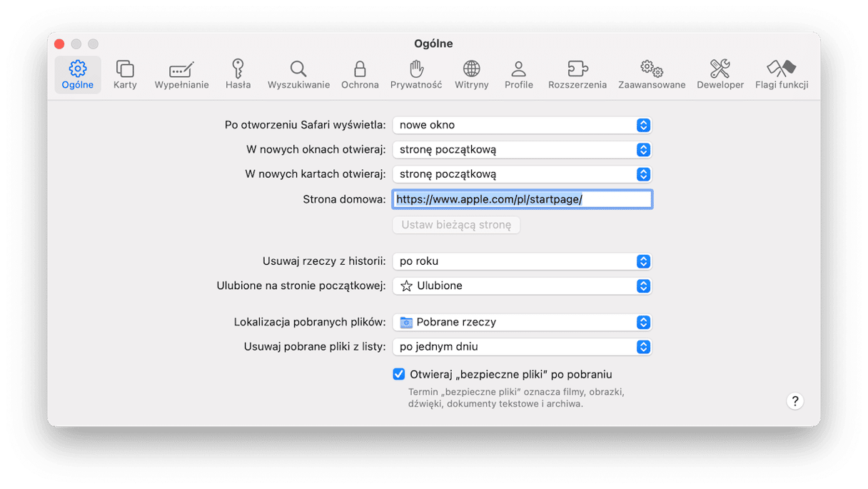Open Wypełnianie autofill settings icon
Viewport: 868px width, 489px height.
coord(181,69)
